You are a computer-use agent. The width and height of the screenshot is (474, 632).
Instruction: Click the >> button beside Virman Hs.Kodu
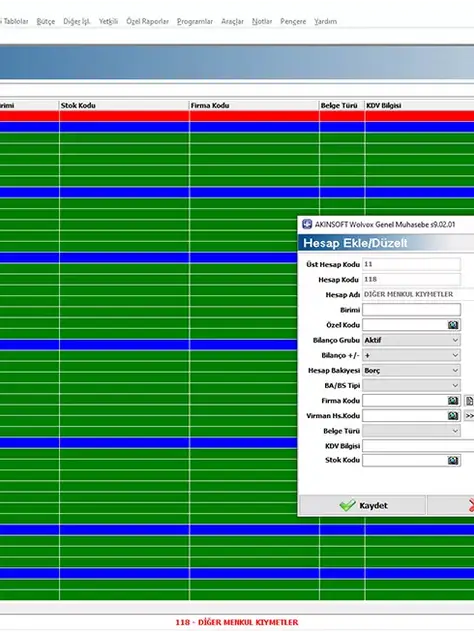pos(470,416)
